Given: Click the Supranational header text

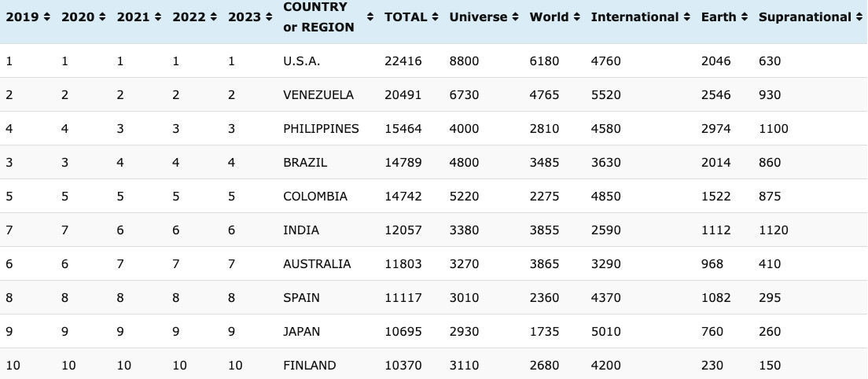Looking at the screenshot, I should pyautogui.click(x=804, y=17).
